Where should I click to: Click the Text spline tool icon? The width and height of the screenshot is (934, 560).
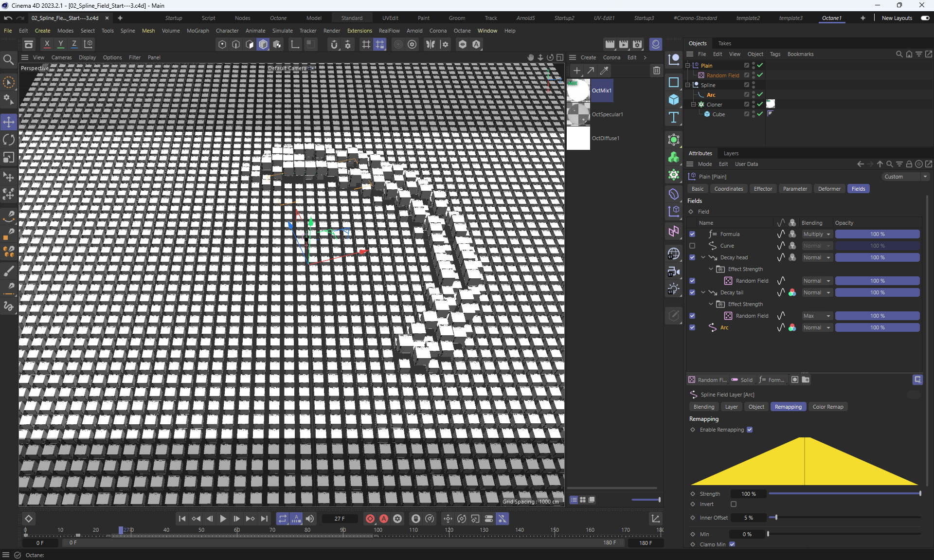674,117
